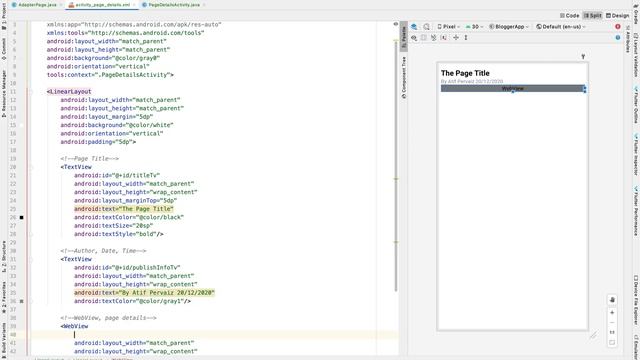Open the Device File Explorer tool window

pyautogui.click(x=636, y=300)
